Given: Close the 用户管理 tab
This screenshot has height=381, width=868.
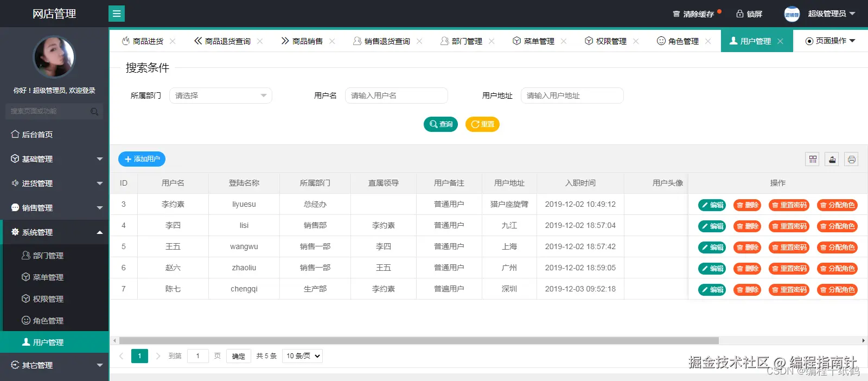Looking at the screenshot, I should click(780, 41).
